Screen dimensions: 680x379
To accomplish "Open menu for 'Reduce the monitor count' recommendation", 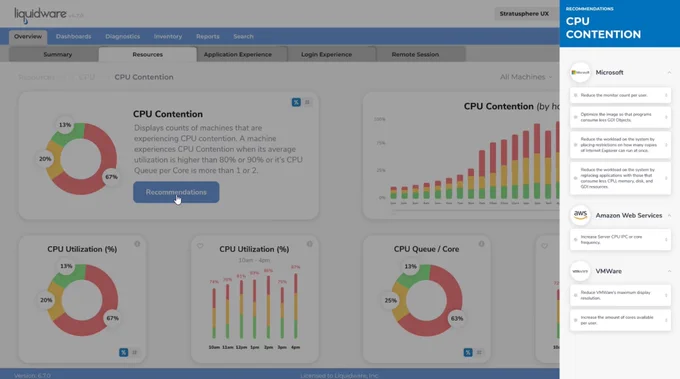I will tap(666, 95).
